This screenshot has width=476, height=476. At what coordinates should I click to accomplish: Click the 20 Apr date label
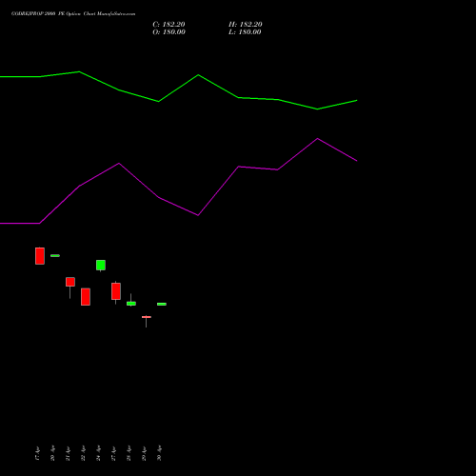52,453
